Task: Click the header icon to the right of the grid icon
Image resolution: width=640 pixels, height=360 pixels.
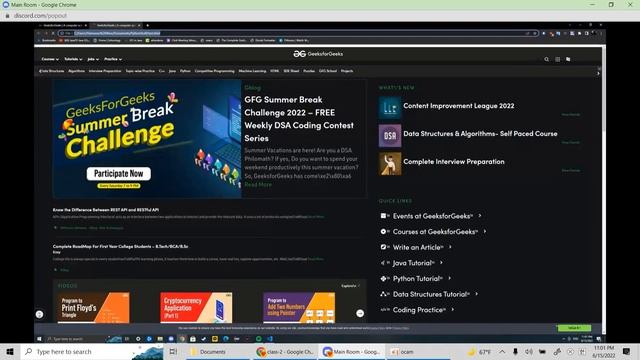Action: (568, 59)
